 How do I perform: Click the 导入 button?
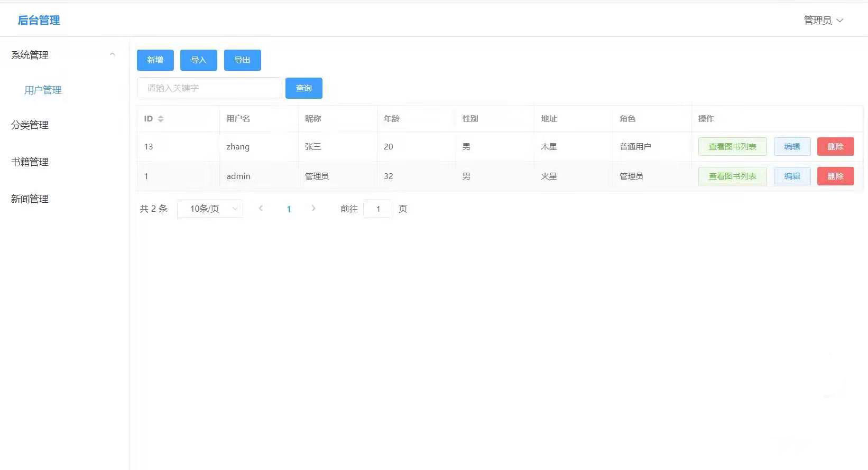point(198,60)
